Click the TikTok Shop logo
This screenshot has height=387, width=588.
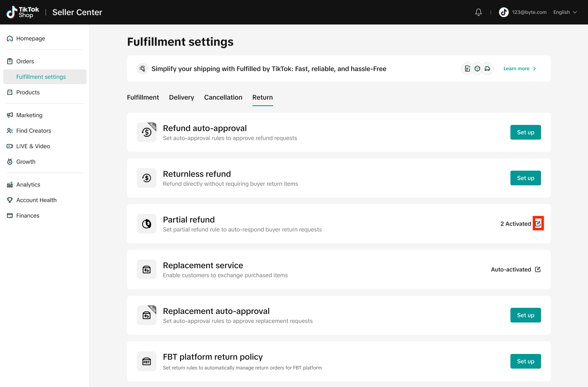click(23, 12)
